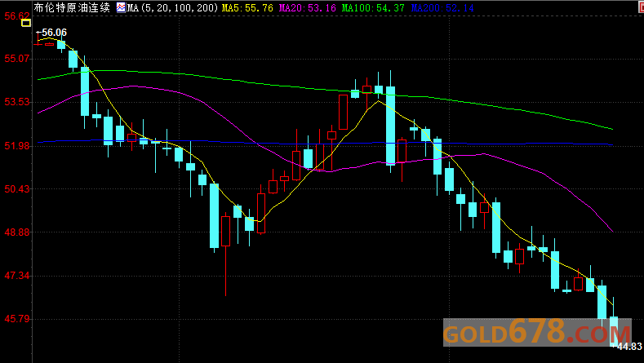
Task: Click the 48.88 price axis label
Action: click(x=17, y=232)
